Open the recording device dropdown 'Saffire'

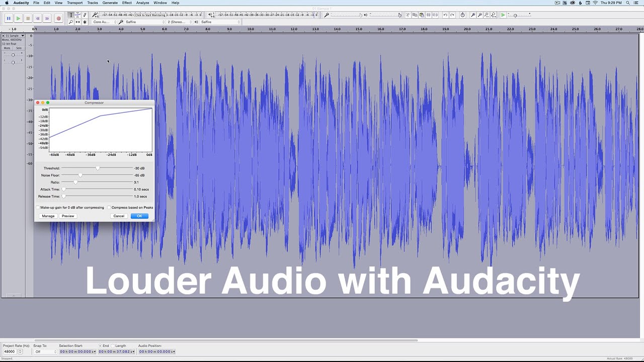(145, 22)
